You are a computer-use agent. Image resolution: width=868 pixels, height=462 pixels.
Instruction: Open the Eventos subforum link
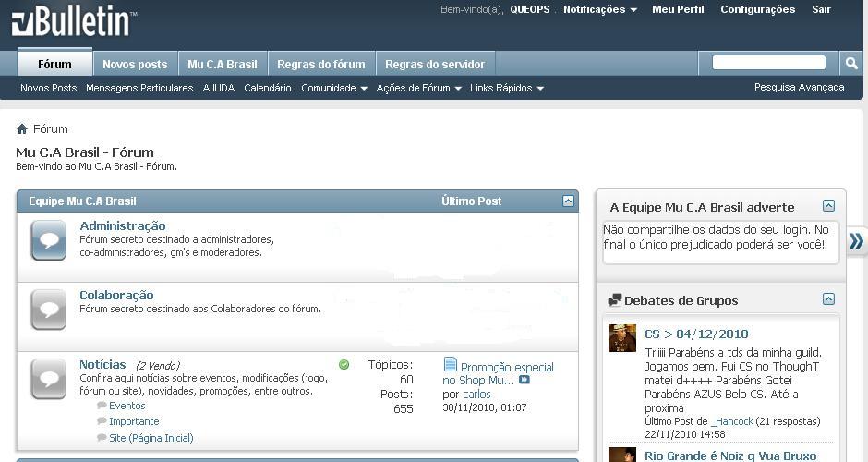(127, 406)
